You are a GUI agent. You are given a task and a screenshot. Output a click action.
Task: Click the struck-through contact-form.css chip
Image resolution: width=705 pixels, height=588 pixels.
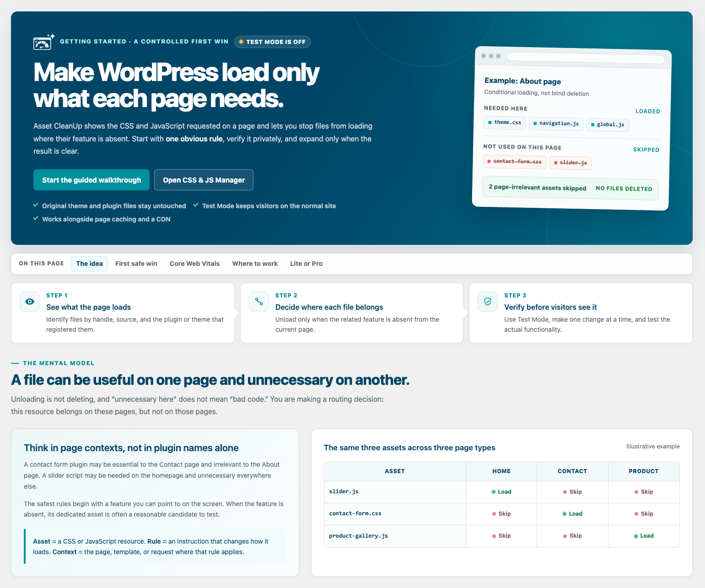click(515, 162)
